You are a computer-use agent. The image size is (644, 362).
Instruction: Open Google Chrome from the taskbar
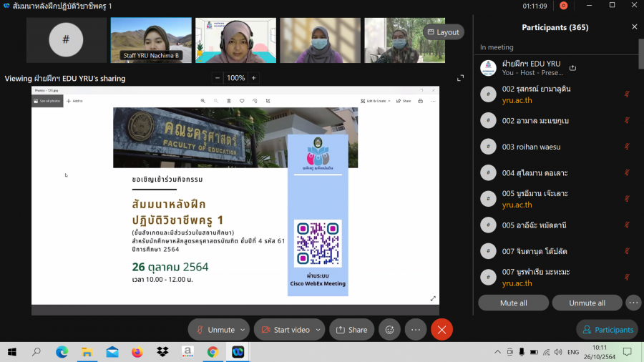213,352
